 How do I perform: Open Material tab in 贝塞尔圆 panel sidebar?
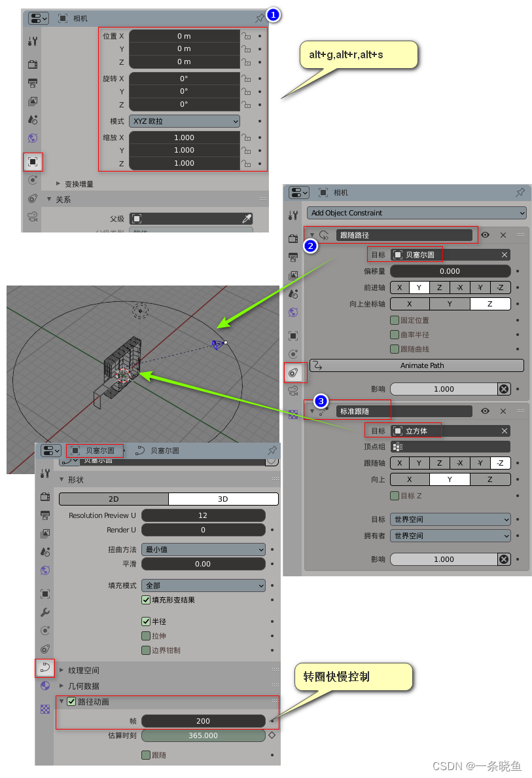[45, 686]
